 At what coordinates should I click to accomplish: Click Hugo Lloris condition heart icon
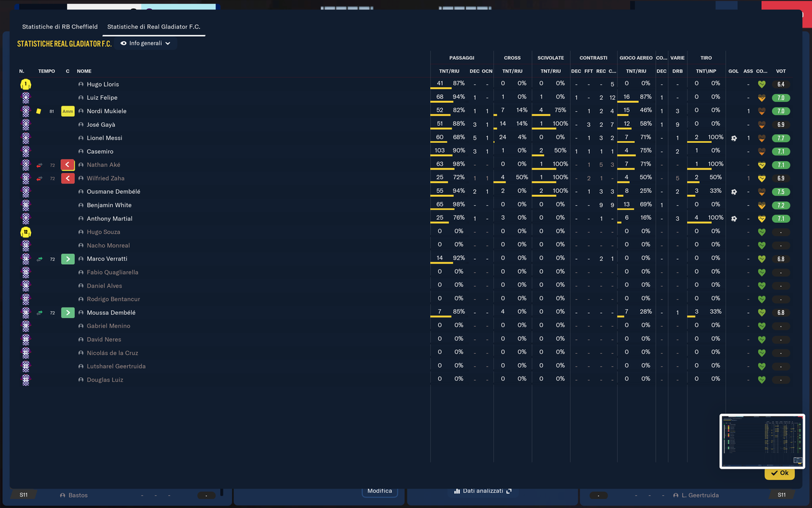[x=762, y=84]
